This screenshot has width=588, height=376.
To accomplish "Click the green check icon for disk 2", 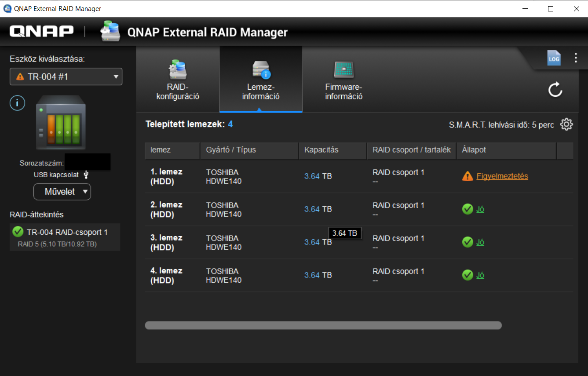I will [467, 209].
